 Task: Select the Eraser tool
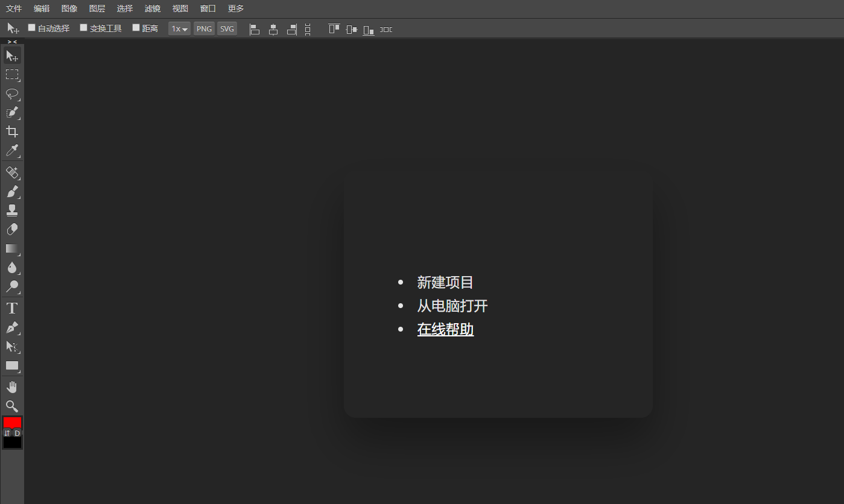coord(12,230)
